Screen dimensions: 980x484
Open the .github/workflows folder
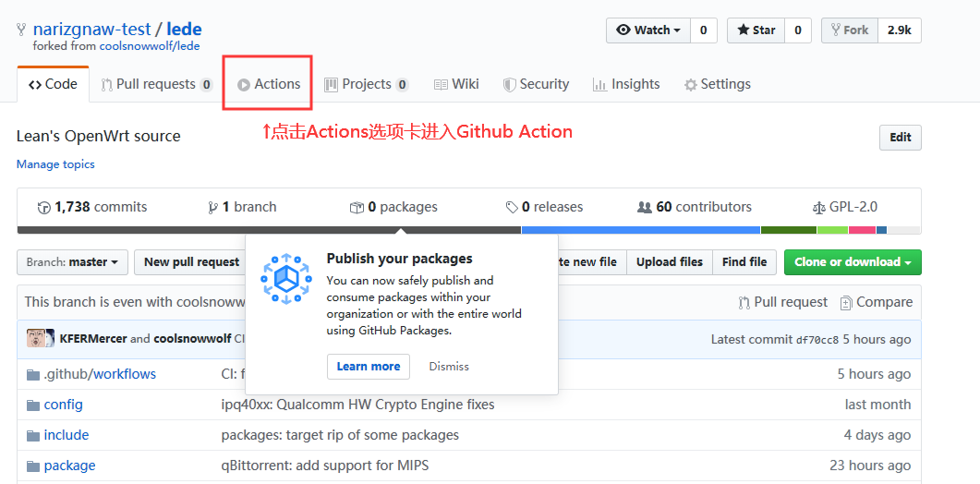(100, 374)
